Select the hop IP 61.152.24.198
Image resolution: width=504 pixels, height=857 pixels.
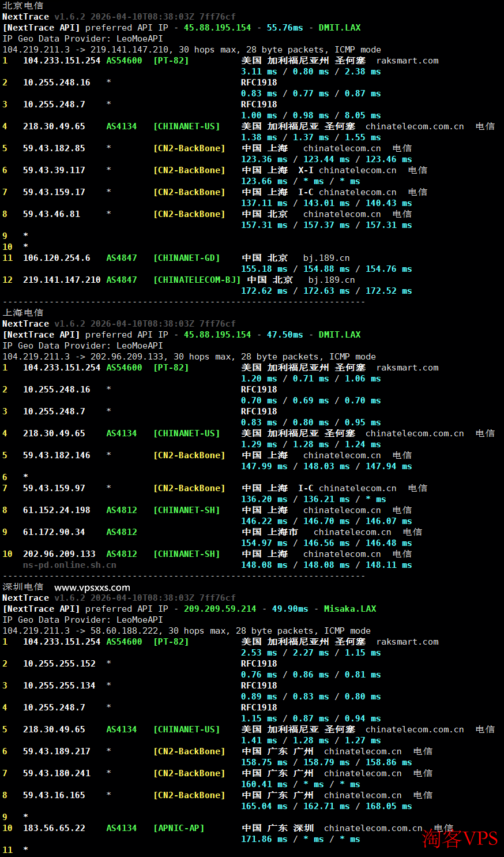click(x=57, y=510)
